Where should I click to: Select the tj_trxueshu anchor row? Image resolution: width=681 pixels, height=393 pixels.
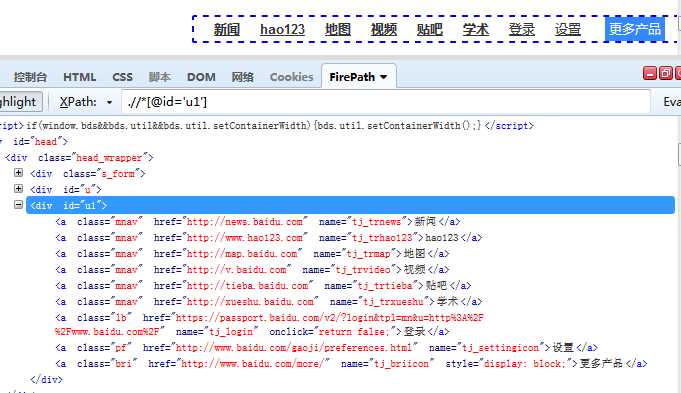[x=269, y=301]
